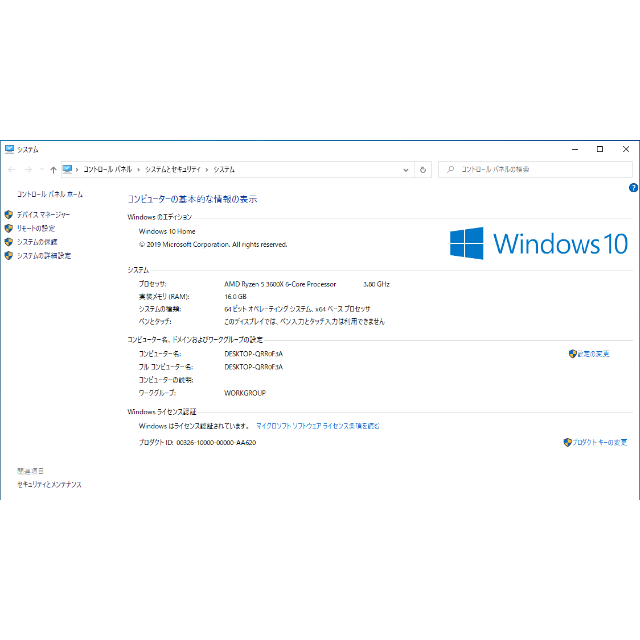Click the refresh button

pos(423,170)
